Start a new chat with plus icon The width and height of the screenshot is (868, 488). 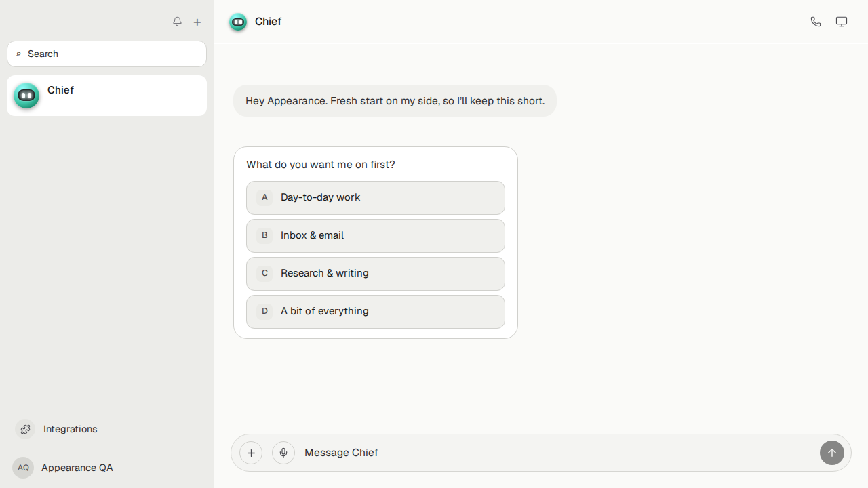[197, 22]
